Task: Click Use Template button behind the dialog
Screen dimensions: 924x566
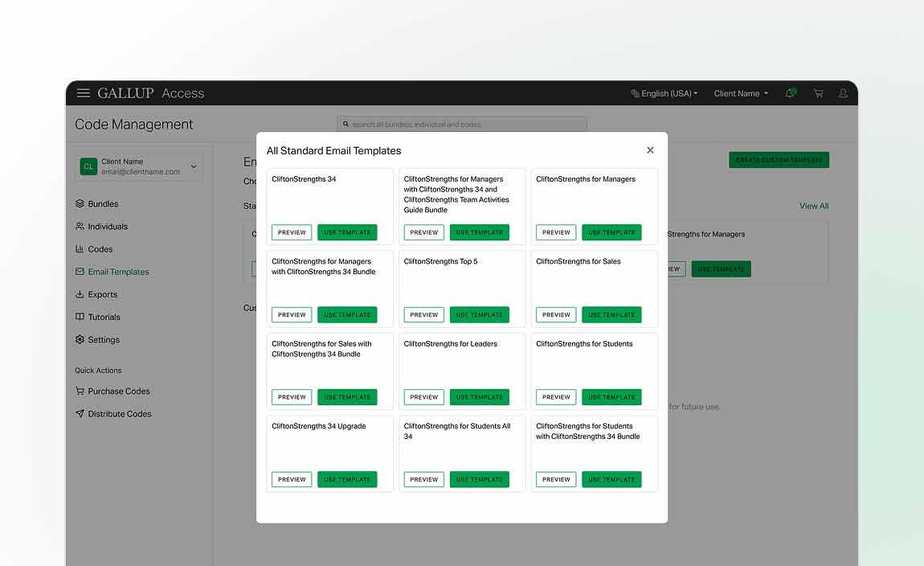Action: [721, 269]
